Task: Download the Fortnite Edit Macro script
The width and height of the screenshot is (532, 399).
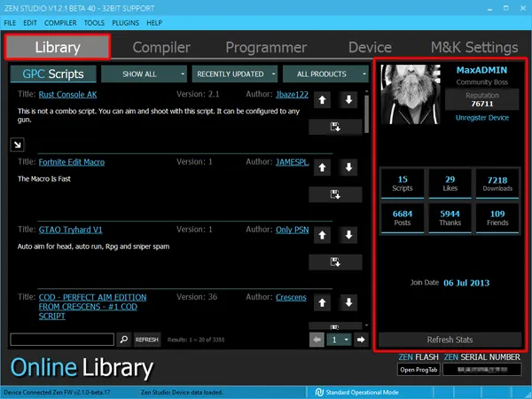Action: [336, 193]
